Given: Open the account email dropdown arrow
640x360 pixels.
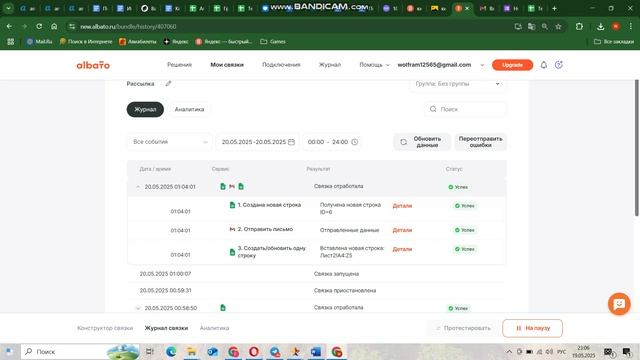Looking at the screenshot, I should tap(482, 65).
